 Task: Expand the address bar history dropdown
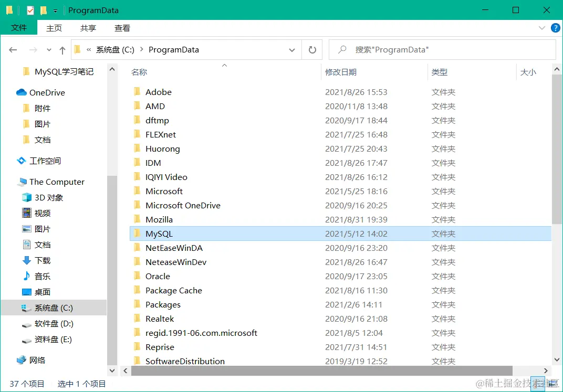point(292,50)
